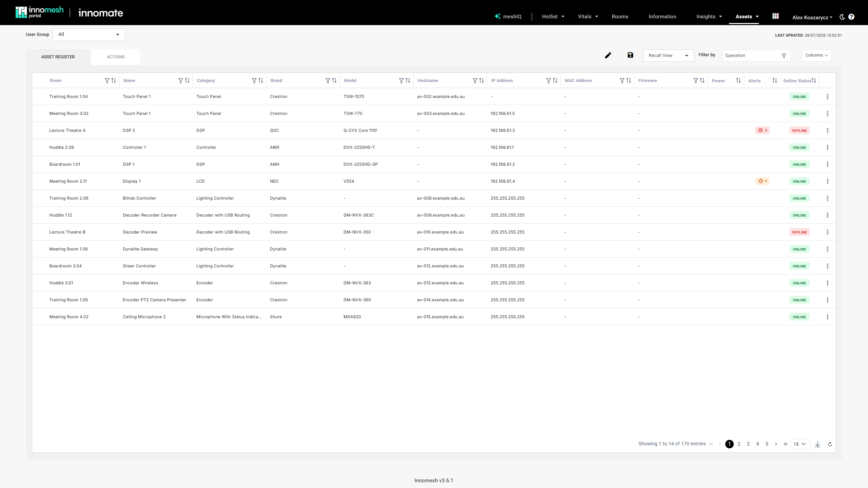Screen dimensions: 868x488
Task: Open meshIQ assistant link
Action: (508, 16)
